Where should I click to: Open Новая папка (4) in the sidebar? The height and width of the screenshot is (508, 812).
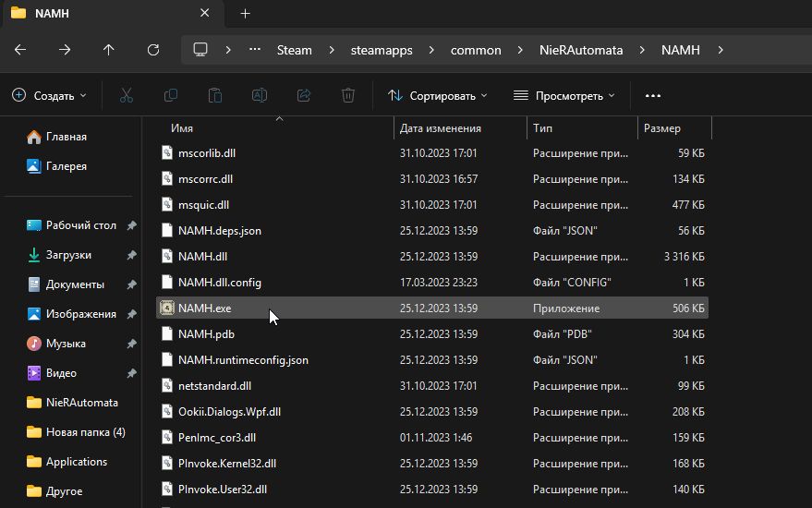coord(76,432)
